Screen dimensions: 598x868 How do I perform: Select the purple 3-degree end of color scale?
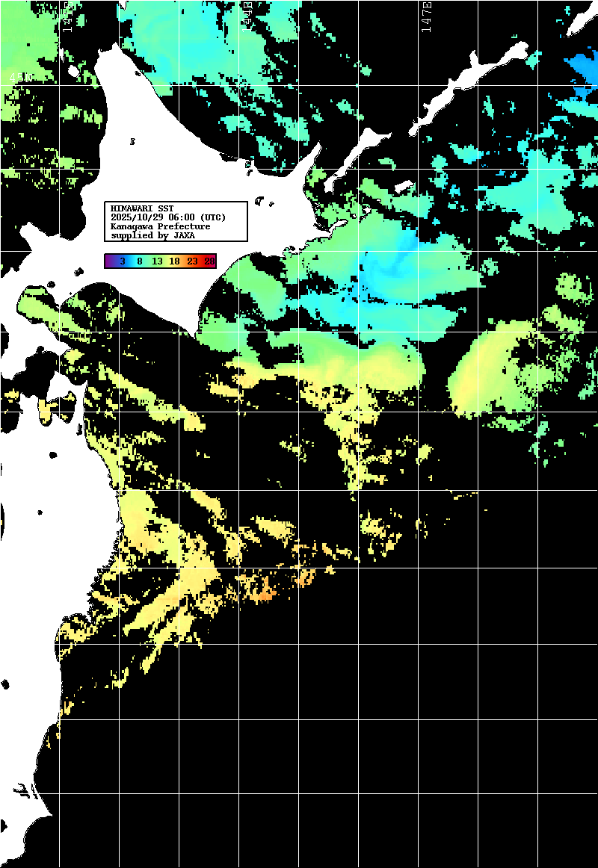pyautogui.click(x=111, y=261)
